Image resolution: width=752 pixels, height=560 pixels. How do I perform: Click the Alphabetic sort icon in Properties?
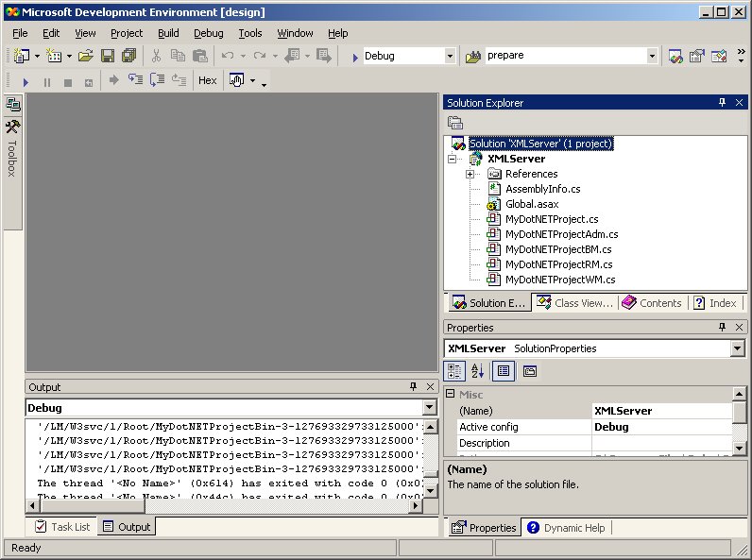point(477,371)
